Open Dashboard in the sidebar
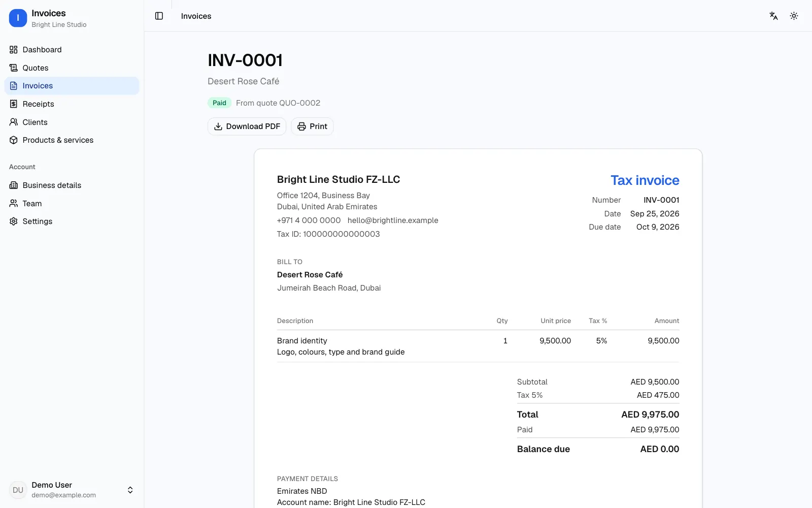Image resolution: width=812 pixels, height=508 pixels. [x=72, y=50]
